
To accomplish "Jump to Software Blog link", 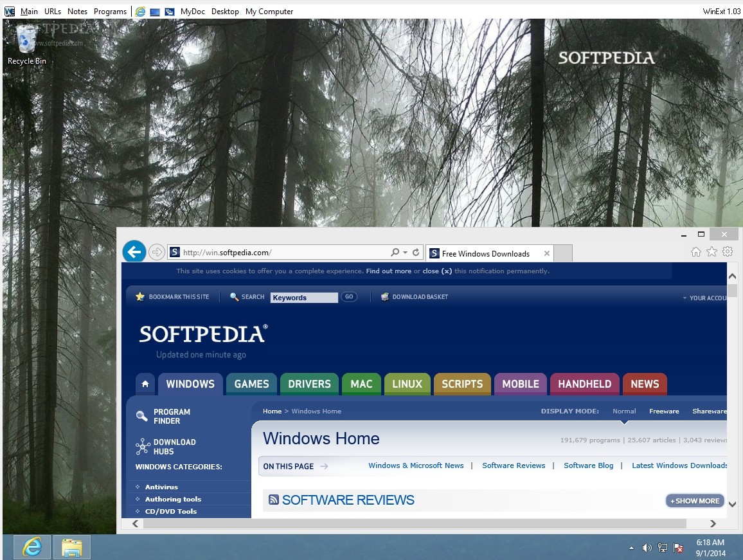I will 589,465.
